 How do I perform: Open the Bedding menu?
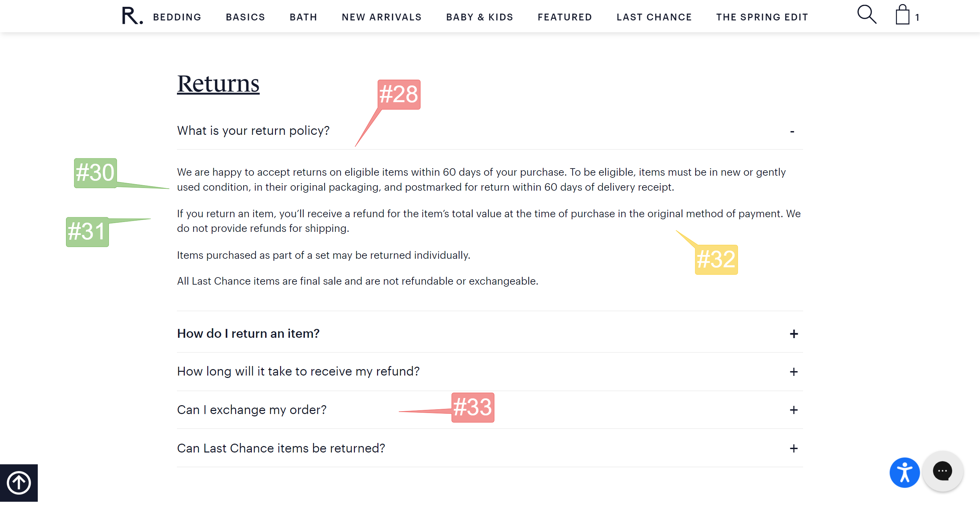(177, 17)
